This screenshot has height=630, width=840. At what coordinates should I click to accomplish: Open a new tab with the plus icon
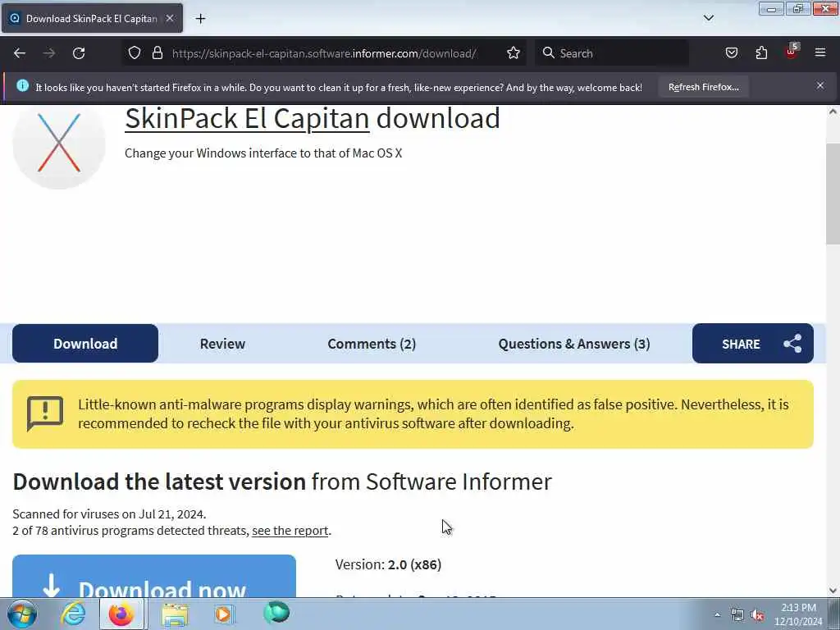point(200,19)
